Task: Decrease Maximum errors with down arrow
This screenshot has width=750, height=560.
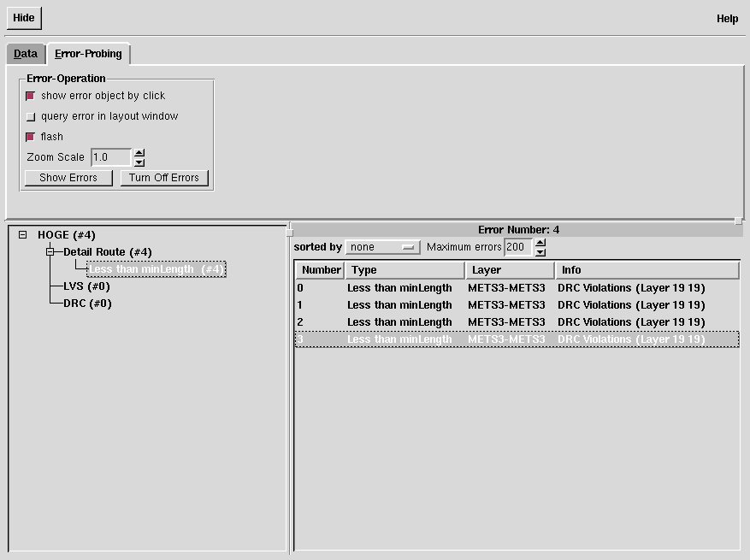Action: 540,252
